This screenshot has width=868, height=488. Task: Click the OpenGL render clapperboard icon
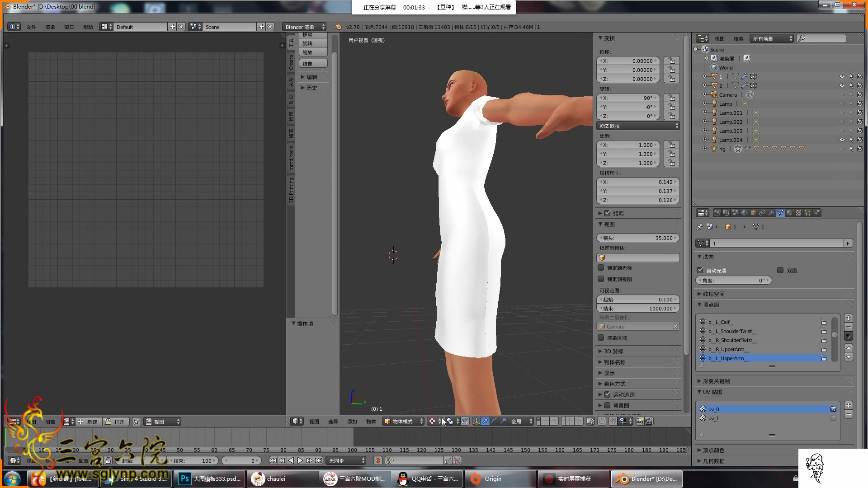[649, 421]
